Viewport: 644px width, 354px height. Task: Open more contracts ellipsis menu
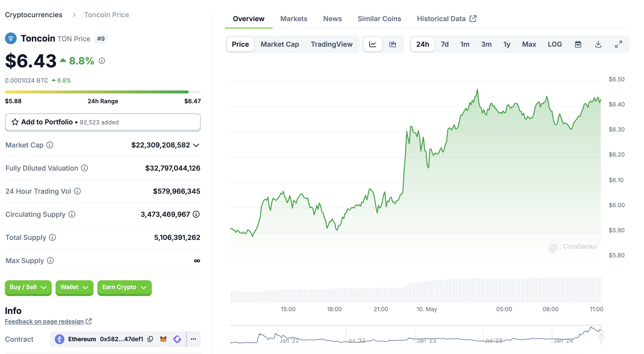[x=193, y=339]
